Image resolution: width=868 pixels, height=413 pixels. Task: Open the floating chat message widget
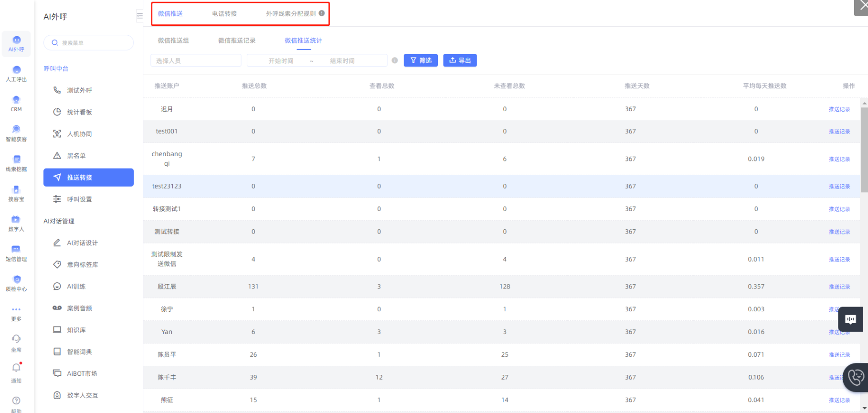[x=850, y=319]
